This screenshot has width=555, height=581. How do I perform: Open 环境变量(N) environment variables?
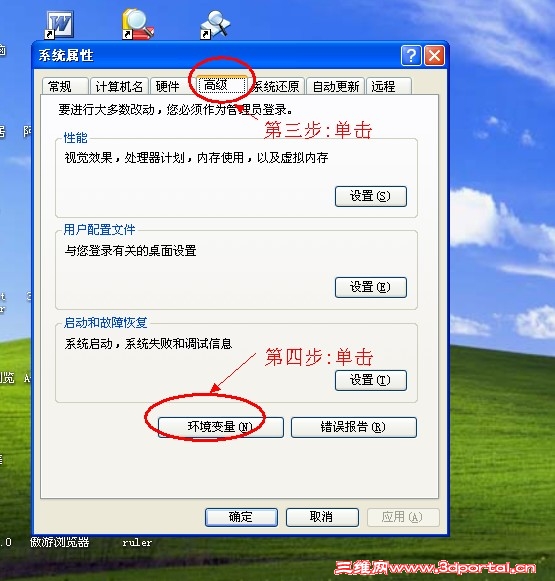coord(221,427)
